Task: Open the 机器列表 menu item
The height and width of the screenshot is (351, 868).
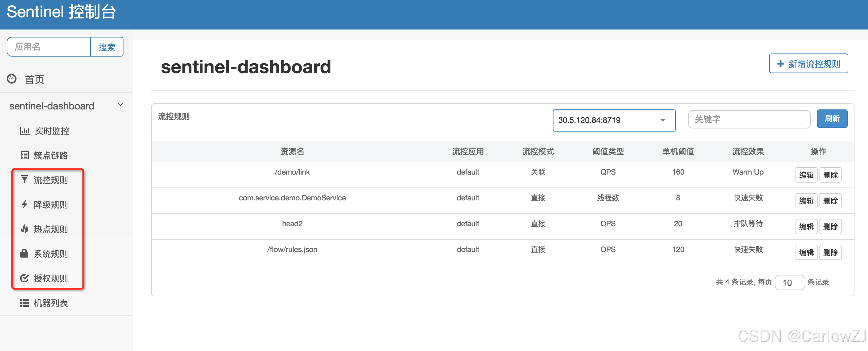Action: [x=51, y=303]
